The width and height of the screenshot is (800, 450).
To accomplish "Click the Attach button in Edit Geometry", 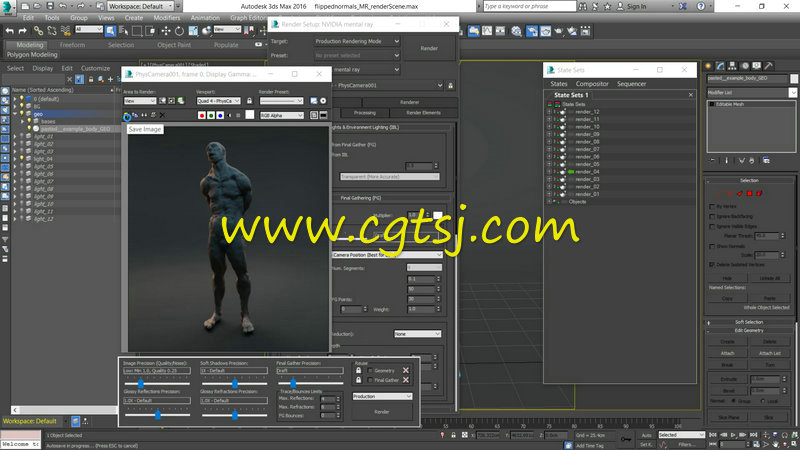I will (x=727, y=353).
